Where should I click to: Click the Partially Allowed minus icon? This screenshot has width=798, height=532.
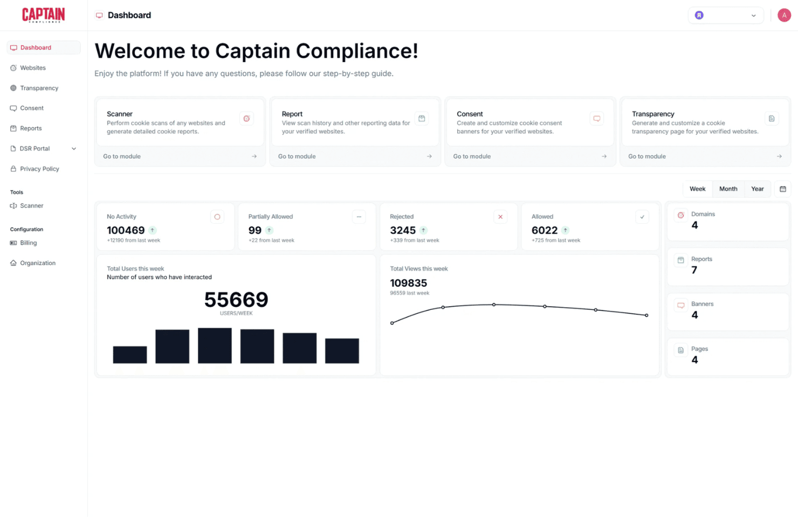coord(359,217)
